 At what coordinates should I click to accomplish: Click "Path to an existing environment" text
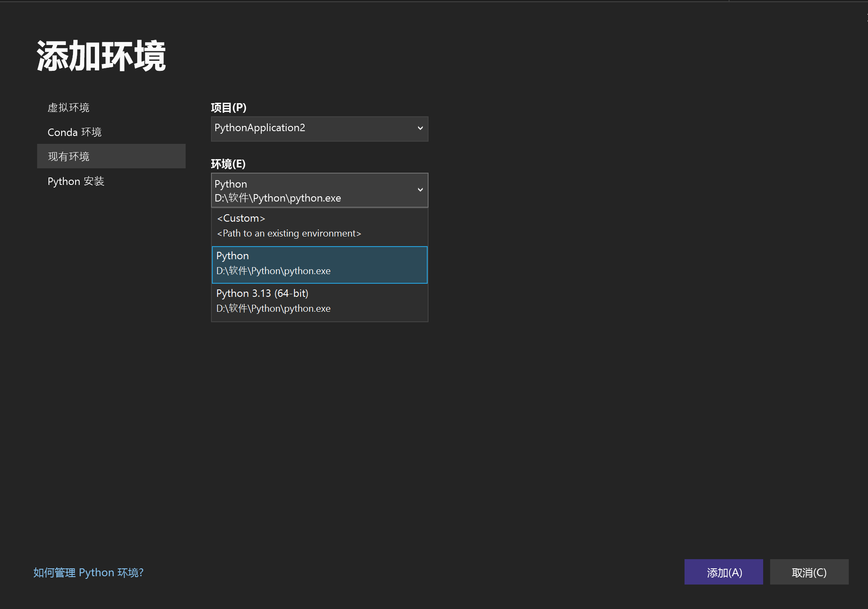click(289, 233)
